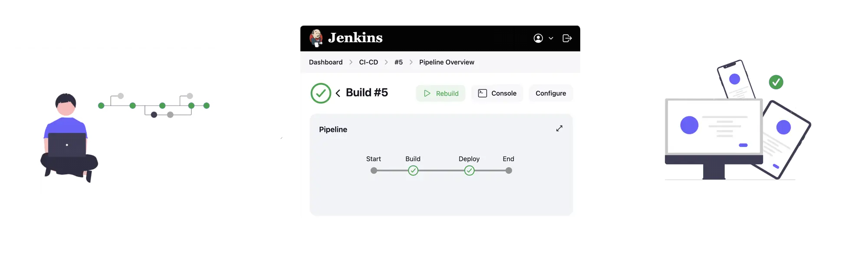This screenshot has height=253, width=868.
Task: Expand the chevron after Dashboard breadcrumb
Action: pyautogui.click(x=351, y=62)
